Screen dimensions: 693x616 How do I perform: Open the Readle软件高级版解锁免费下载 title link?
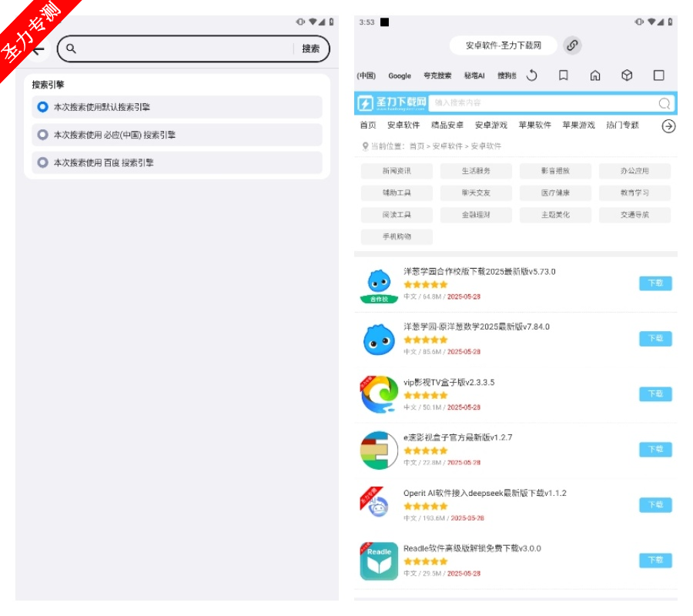tap(473, 549)
